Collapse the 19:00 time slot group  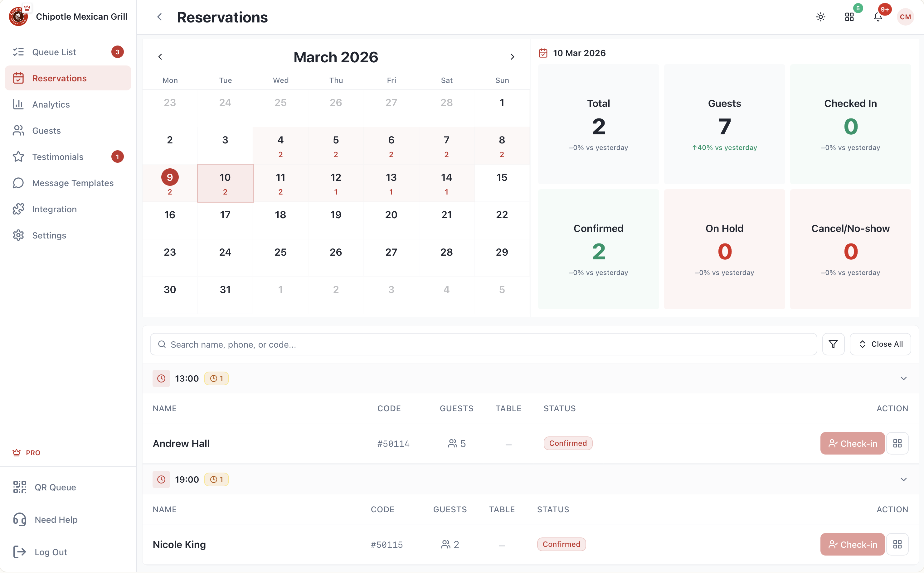(903, 479)
